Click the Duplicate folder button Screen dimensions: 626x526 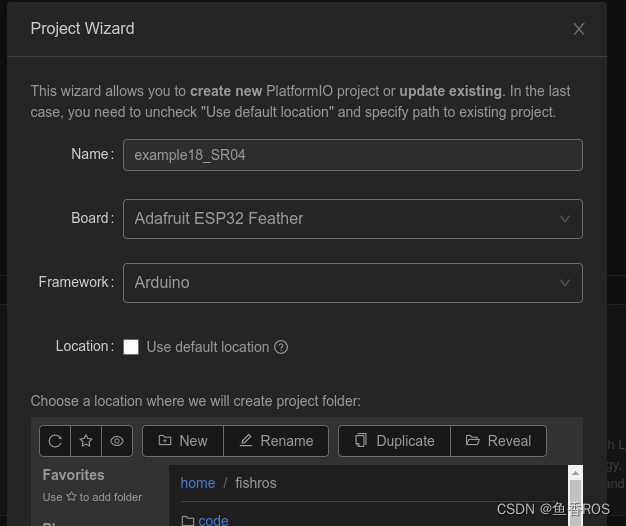click(x=394, y=441)
